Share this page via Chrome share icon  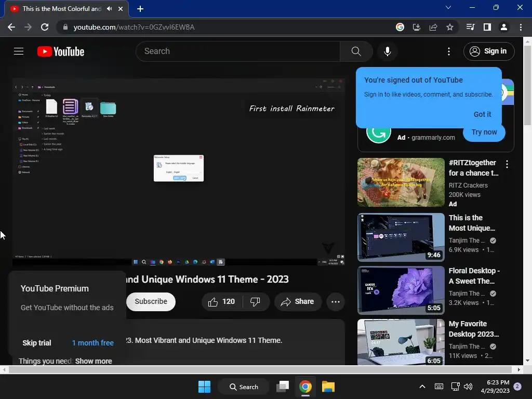(x=433, y=27)
